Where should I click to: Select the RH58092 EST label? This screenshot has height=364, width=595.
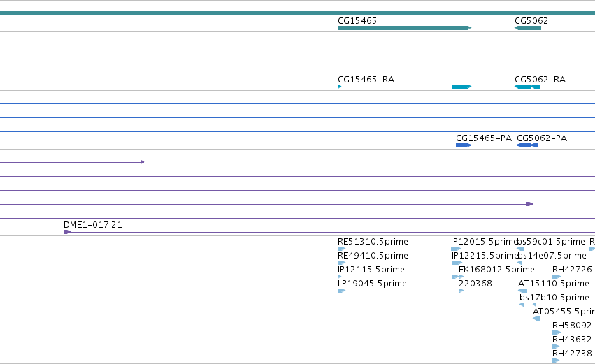point(573,326)
